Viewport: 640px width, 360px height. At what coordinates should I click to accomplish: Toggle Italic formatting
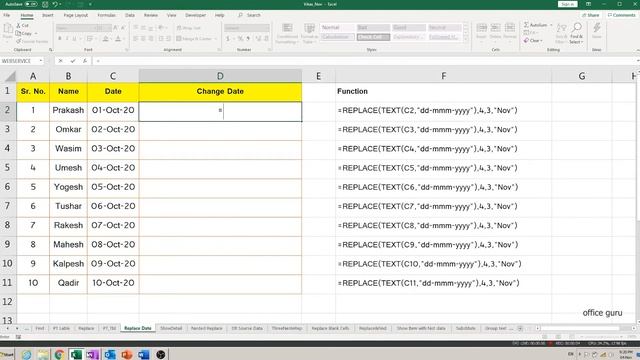click(67, 39)
